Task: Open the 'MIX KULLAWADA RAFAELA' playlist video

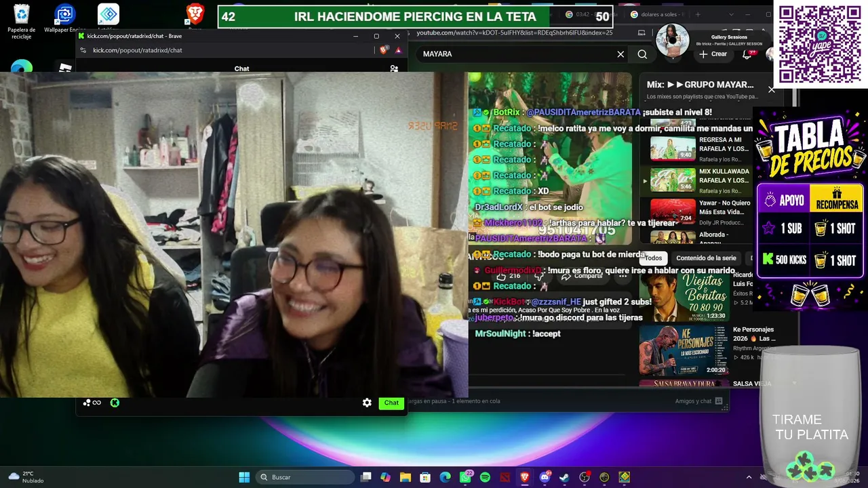Action: pyautogui.click(x=701, y=180)
